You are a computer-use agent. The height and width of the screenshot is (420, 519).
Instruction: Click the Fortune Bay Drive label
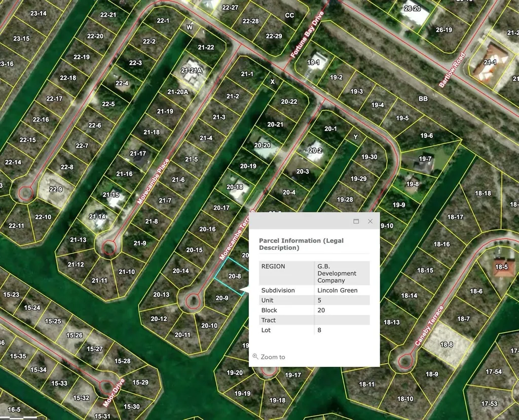tap(307, 35)
